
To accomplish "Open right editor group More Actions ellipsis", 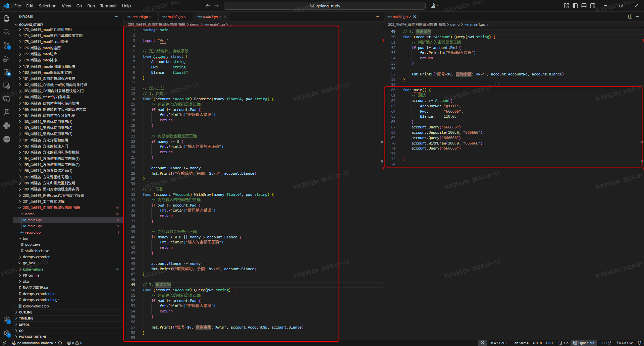I will pyautogui.click(x=638, y=16).
